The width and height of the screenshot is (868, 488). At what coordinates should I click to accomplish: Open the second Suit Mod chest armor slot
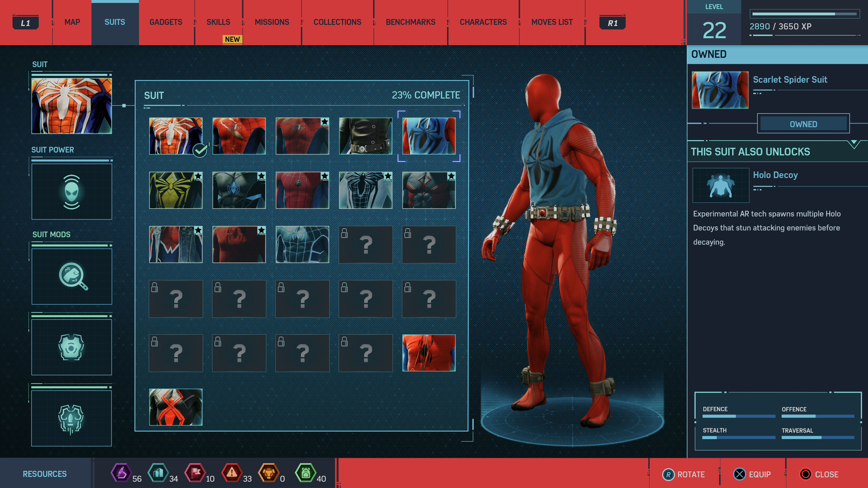[x=72, y=347]
